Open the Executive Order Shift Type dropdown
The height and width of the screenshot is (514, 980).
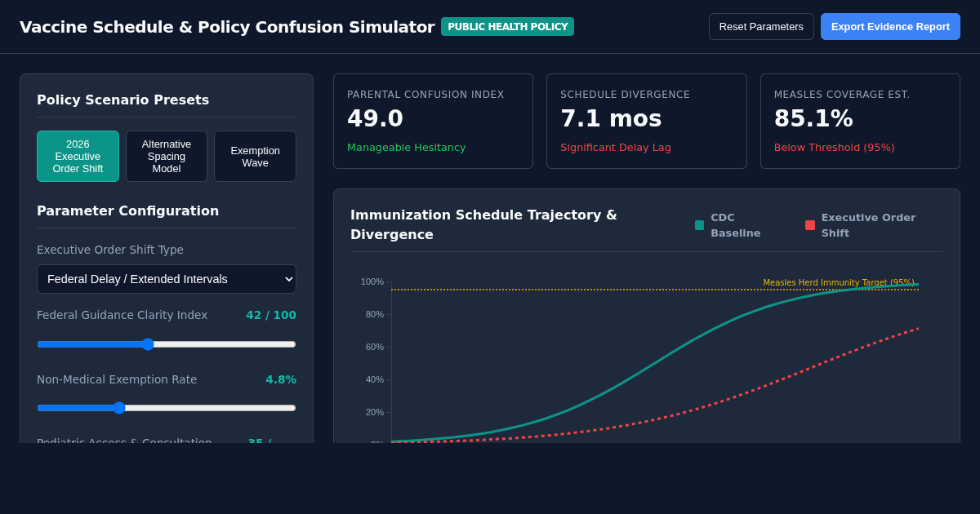click(x=167, y=279)
